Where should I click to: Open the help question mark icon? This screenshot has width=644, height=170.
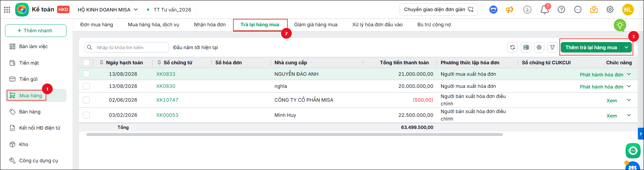(x=561, y=10)
